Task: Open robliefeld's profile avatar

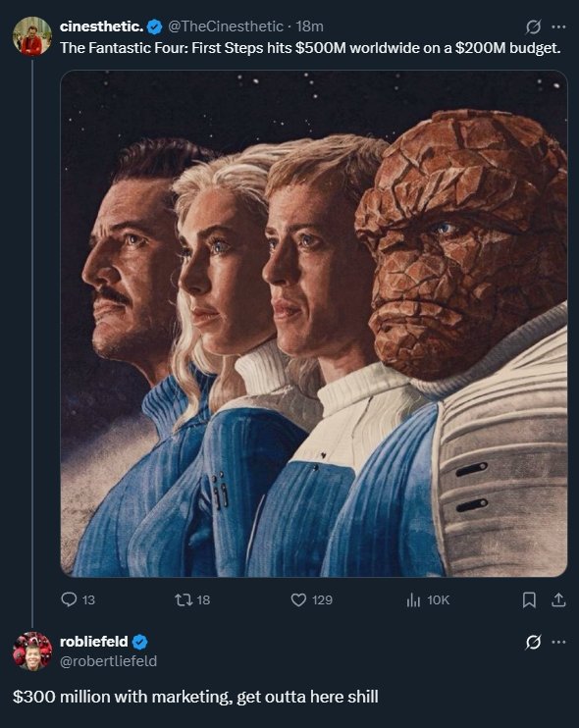Action: (32, 650)
